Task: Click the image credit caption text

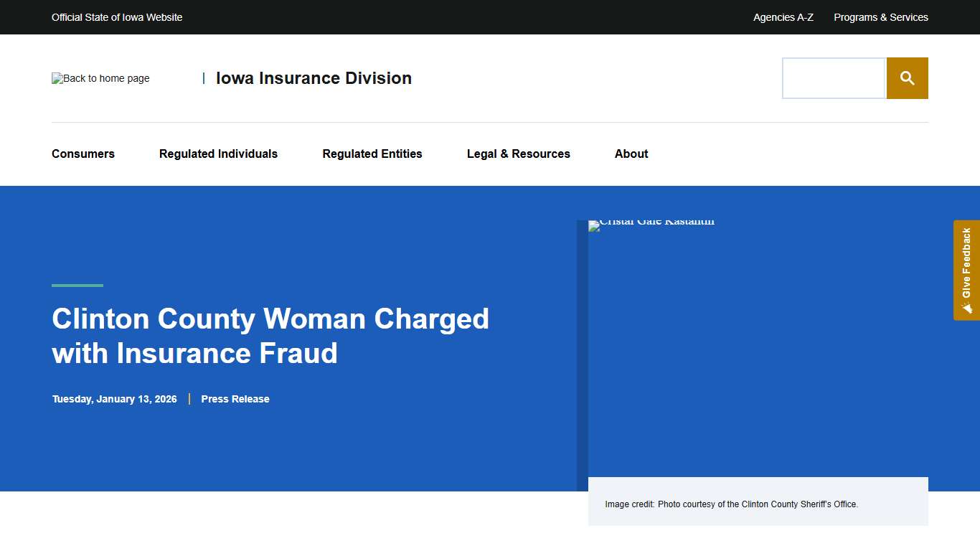Action: click(x=732, y=504)
